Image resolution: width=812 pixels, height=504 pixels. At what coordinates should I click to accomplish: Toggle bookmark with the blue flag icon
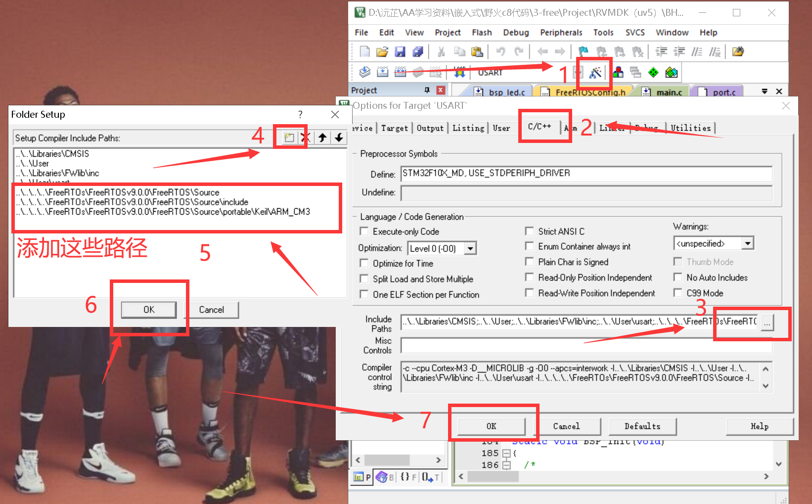(x=584, y=51)
